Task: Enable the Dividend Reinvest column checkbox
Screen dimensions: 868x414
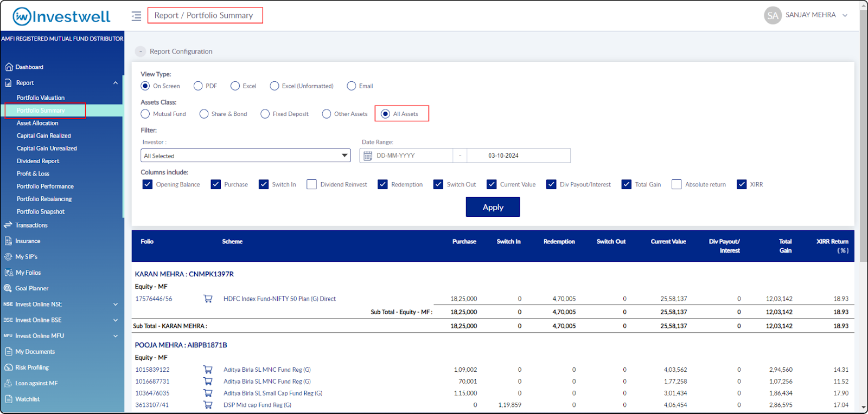Action: pyautogui.click(x=311, y=184)
